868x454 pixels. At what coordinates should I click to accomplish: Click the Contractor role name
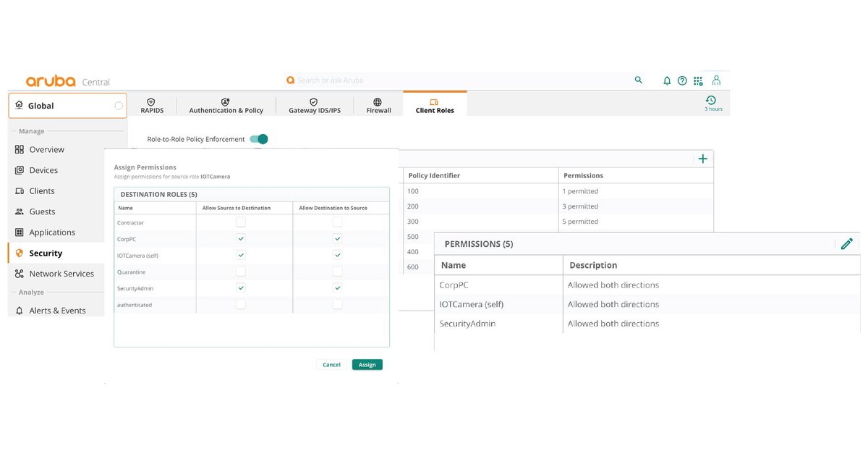click(x=130, y=223)
